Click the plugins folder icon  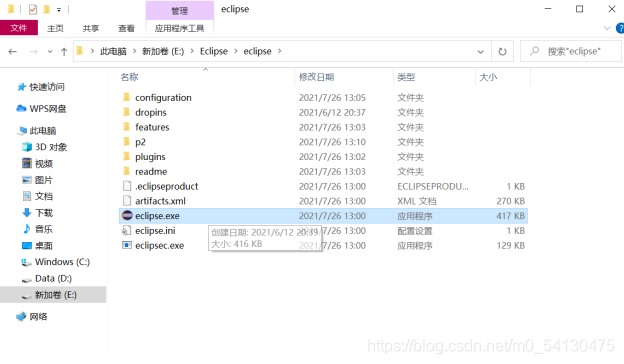[127, 156]
